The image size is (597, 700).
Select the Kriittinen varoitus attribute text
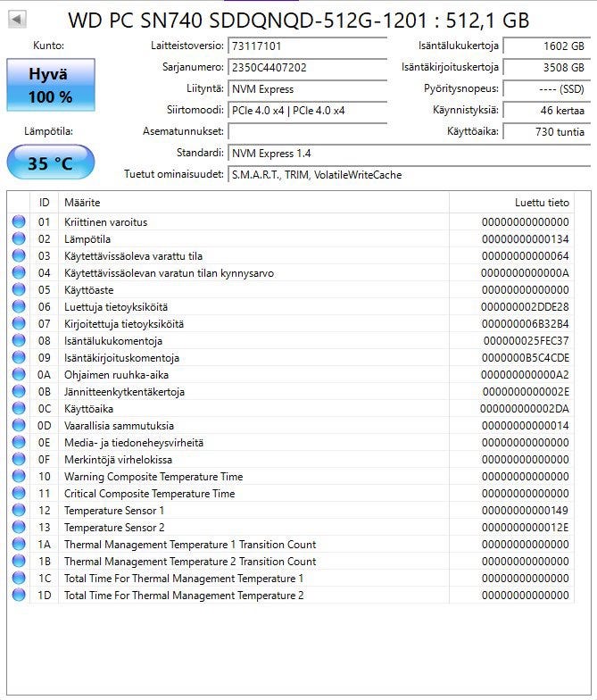pos(105,221)
